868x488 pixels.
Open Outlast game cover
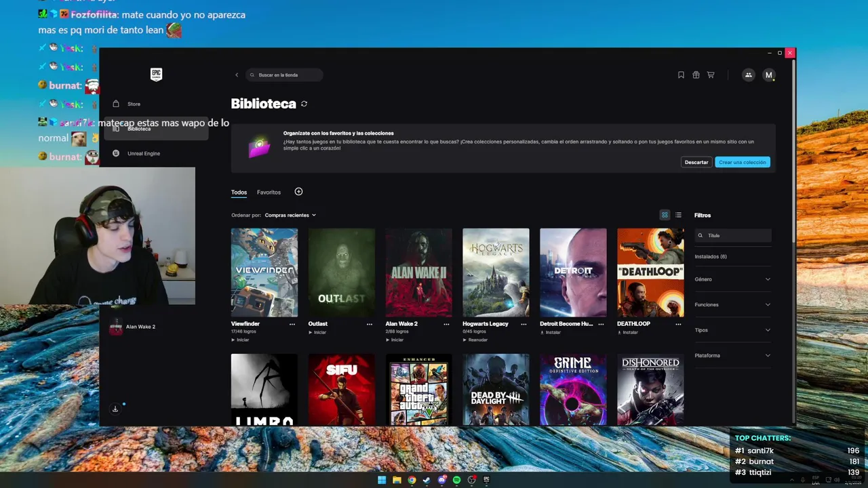pos(341,272)
